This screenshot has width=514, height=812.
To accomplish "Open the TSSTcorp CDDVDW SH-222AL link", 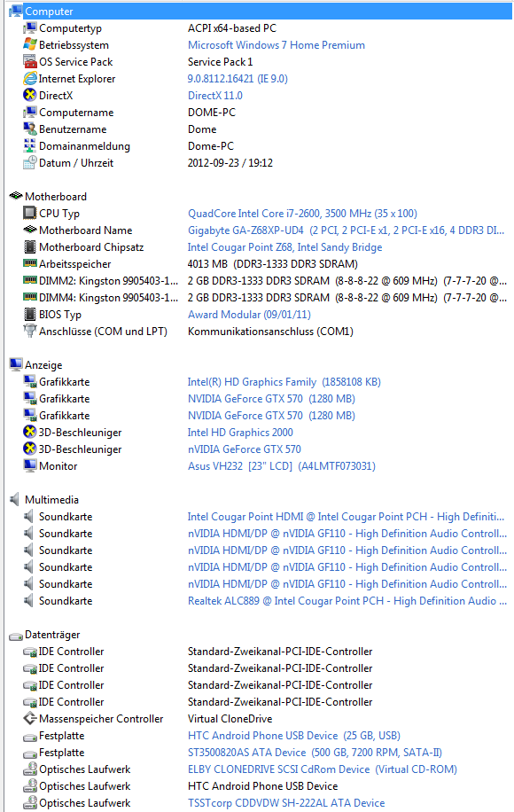I will pyautogui.click(x=286, y=802).
